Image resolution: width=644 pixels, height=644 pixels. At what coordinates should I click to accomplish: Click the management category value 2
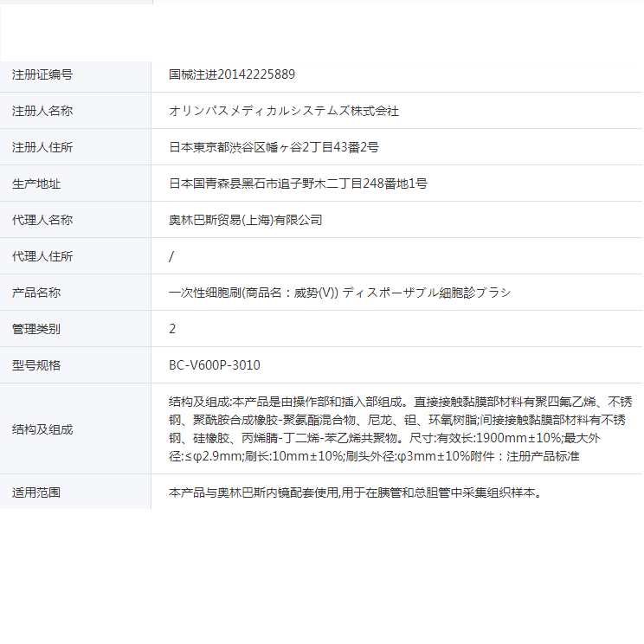pos(172,329)
